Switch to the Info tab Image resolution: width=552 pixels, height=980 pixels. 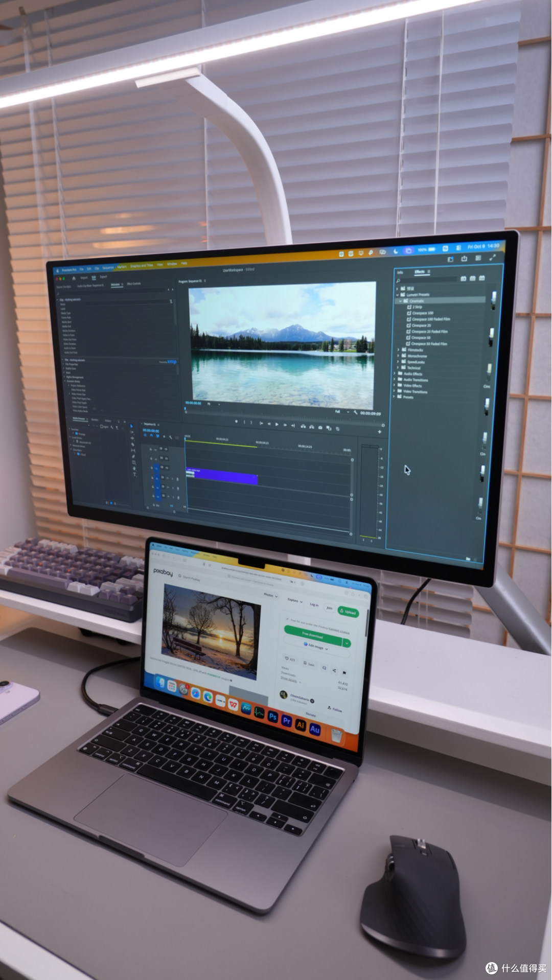(x=400, y=272)
